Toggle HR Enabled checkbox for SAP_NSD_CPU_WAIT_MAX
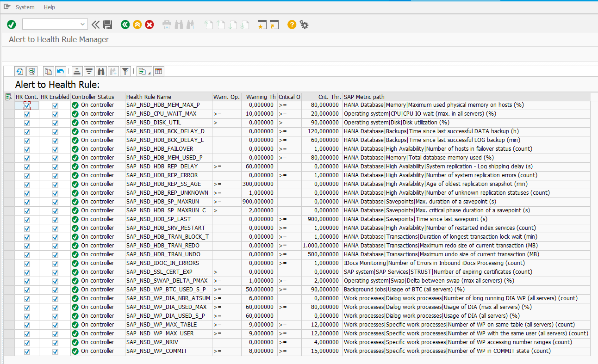Image resolution: width=598 pixels, height=364 pixels. [x=55, y=114]
